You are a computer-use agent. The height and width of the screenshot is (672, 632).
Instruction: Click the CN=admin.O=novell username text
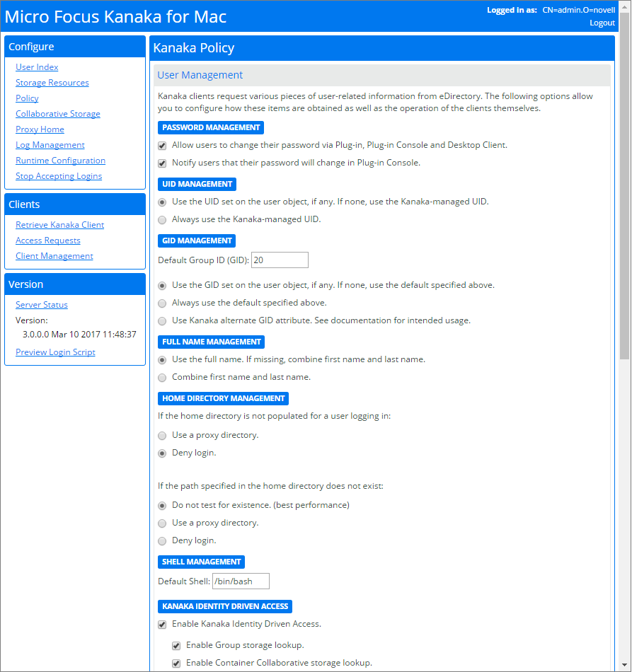pos(578,10)
